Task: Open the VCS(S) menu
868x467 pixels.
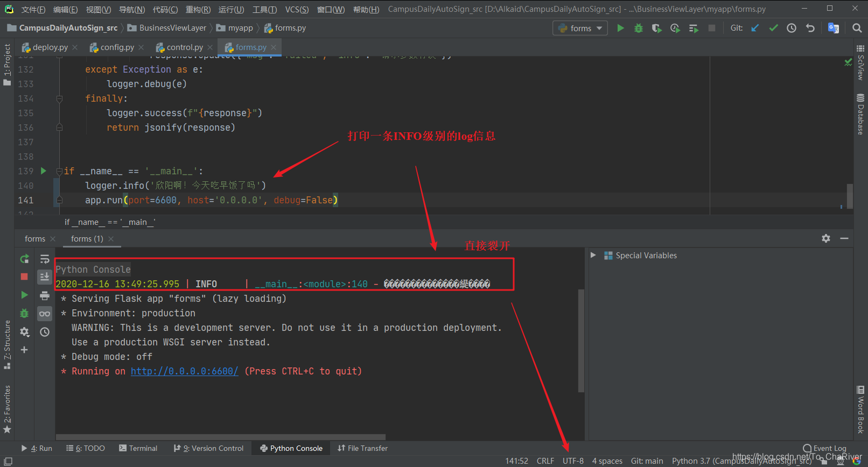Action: coord(297,9)
